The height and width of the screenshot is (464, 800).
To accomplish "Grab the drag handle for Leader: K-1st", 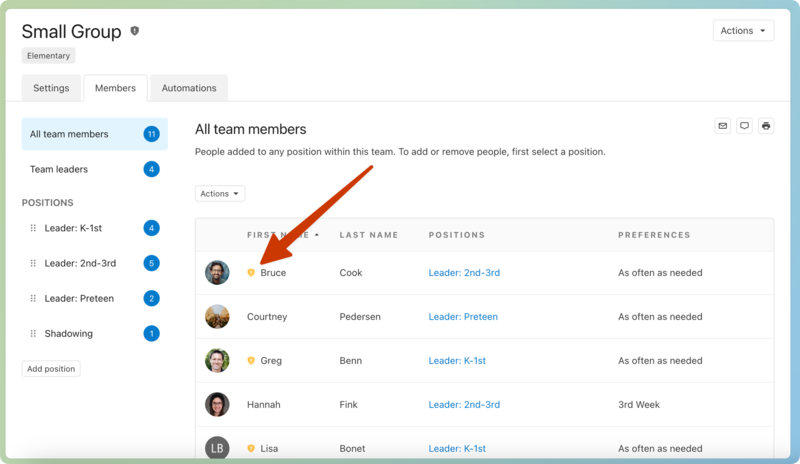I will 33,229.
